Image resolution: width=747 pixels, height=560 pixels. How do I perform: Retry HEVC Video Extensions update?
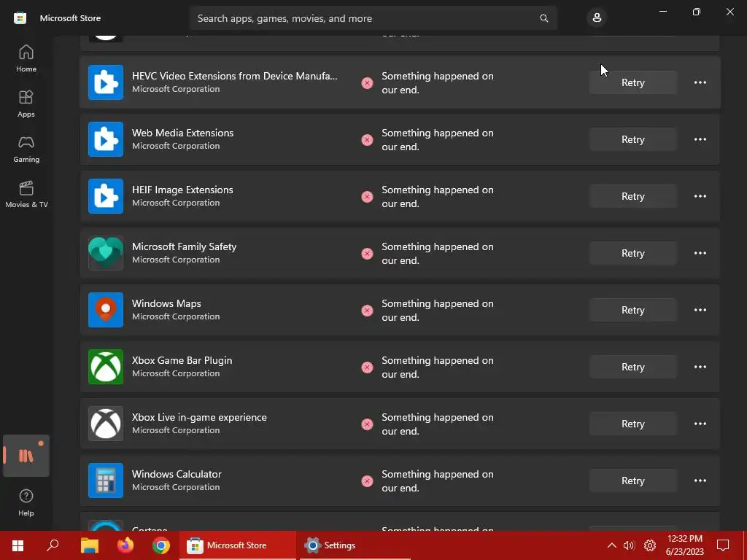coord(632,82)
